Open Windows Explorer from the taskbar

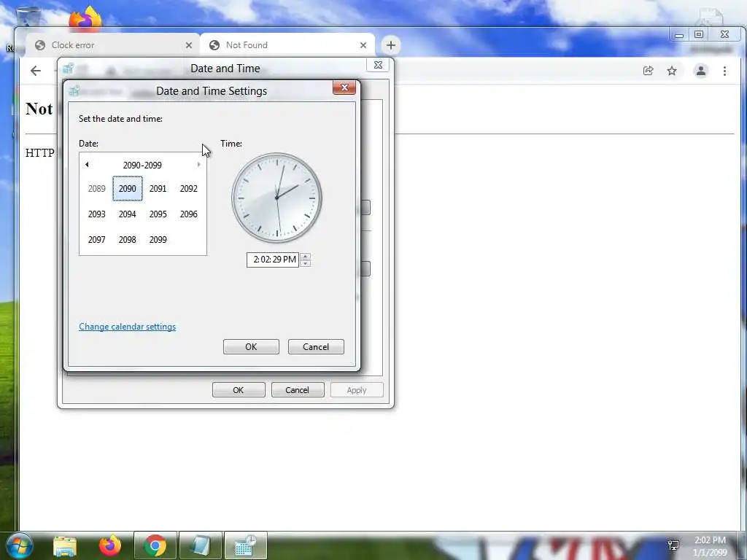(x=64, y=545)
